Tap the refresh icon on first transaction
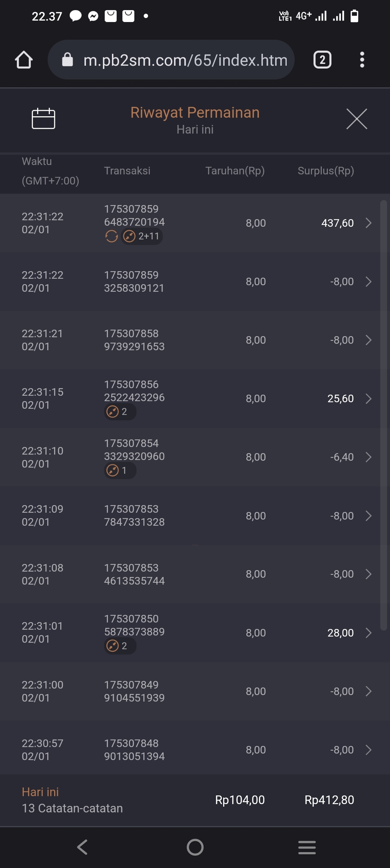The height and width of the screenshot is (868, 390). 112,236
